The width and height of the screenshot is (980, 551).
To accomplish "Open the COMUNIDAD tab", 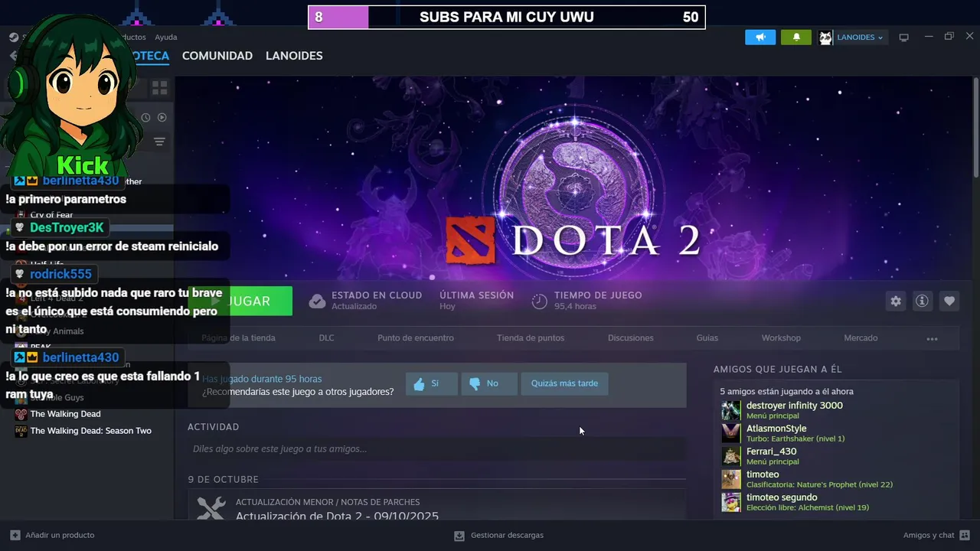I will [217, 56].
